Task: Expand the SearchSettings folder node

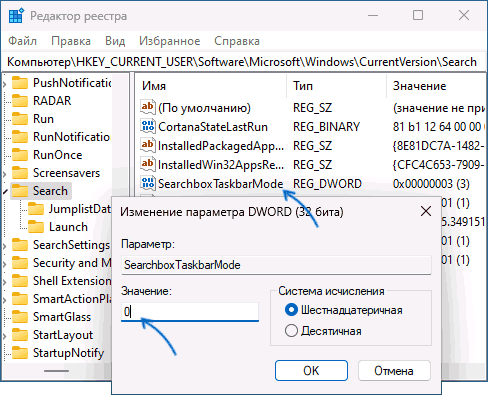Action: 5,246
